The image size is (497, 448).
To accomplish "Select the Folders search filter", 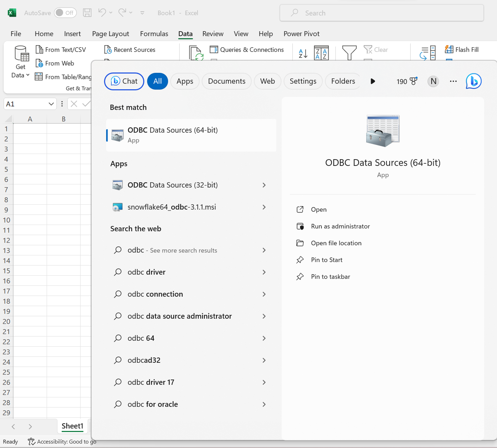I will pyautogui.click(x=343, y=81).
